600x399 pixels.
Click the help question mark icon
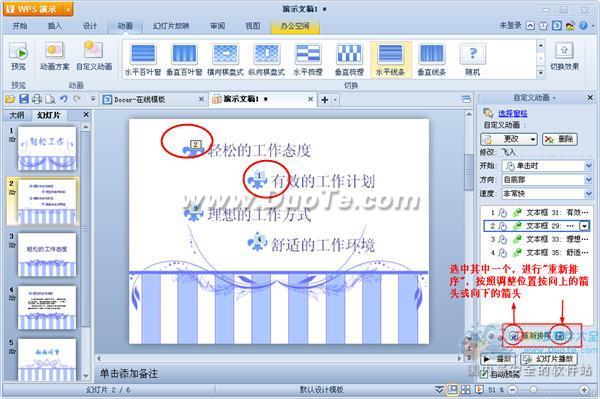pos(583,26)
